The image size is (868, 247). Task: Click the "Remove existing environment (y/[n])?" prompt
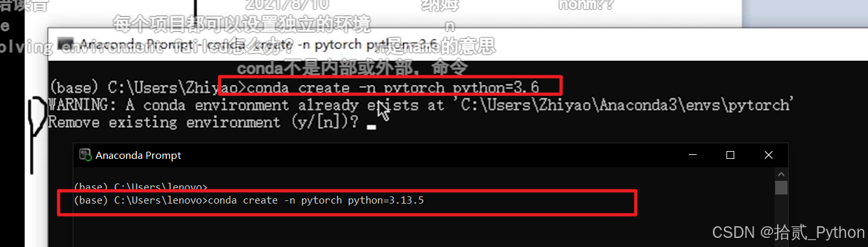click(203, 122)
